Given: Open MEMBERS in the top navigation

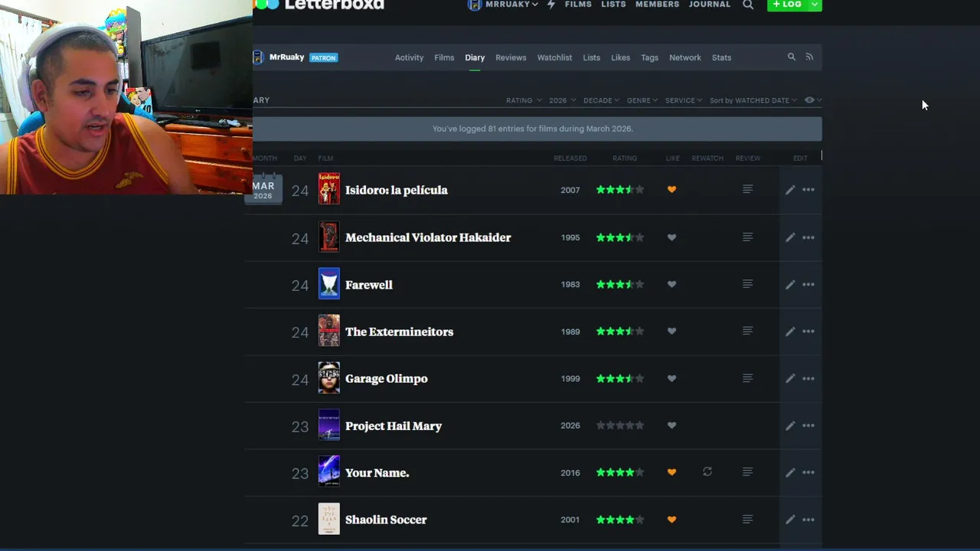Looking at the screenshot, I should (x=657, y=5).
